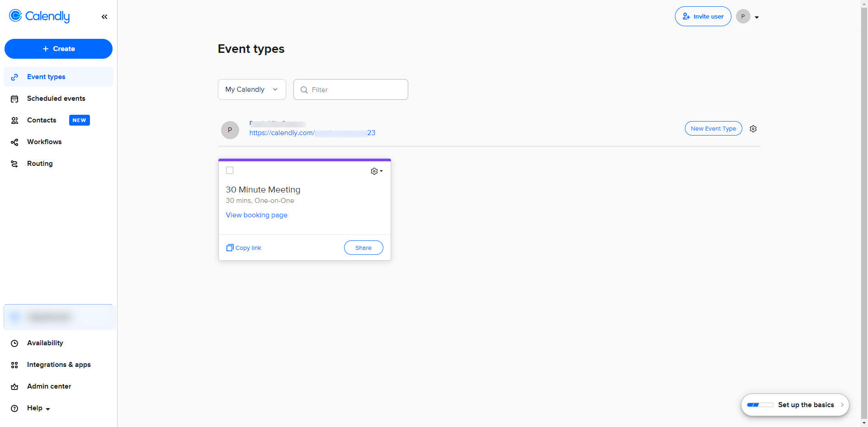Open Integrations & apps
Image resolution: width=868 pixels, height=427 pixels.
[59, 365]
